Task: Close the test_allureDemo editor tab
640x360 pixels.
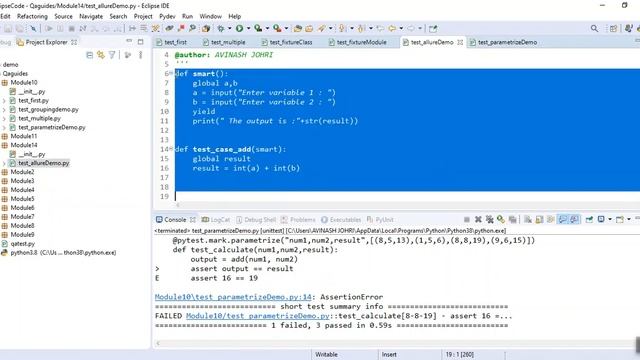Action: tap(460, 42)
